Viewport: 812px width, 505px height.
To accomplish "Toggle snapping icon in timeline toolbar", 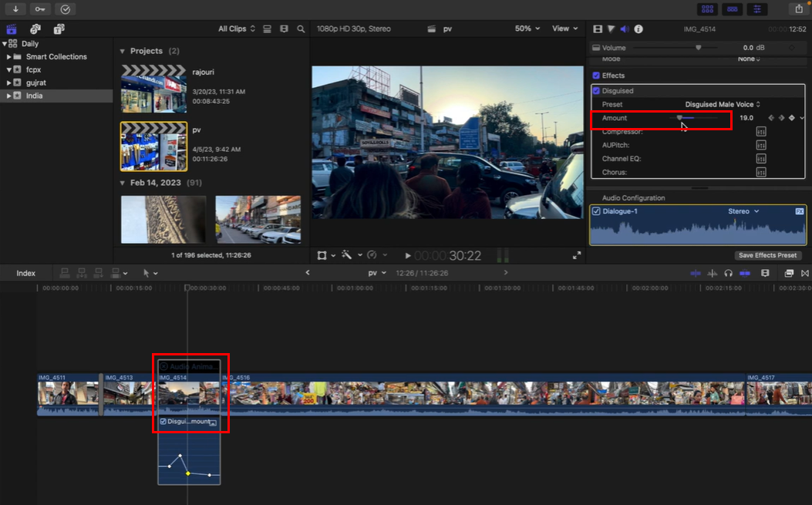I will [x=745, y=273].
